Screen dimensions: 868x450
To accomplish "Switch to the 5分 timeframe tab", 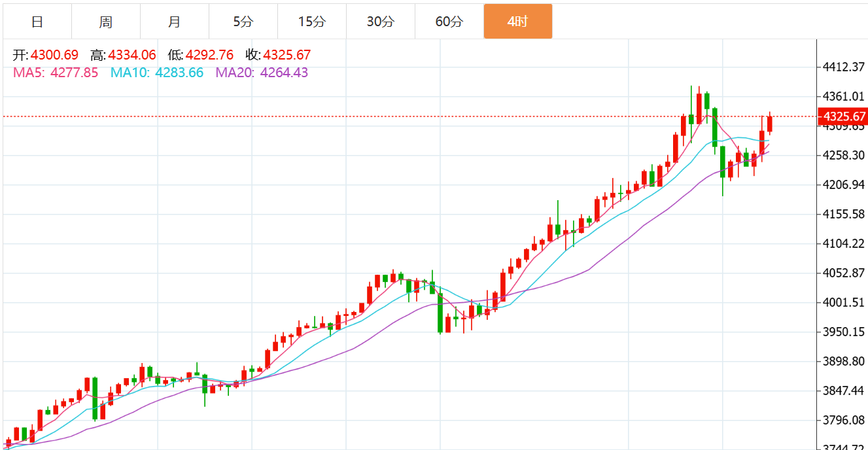I will coord(243,22).
